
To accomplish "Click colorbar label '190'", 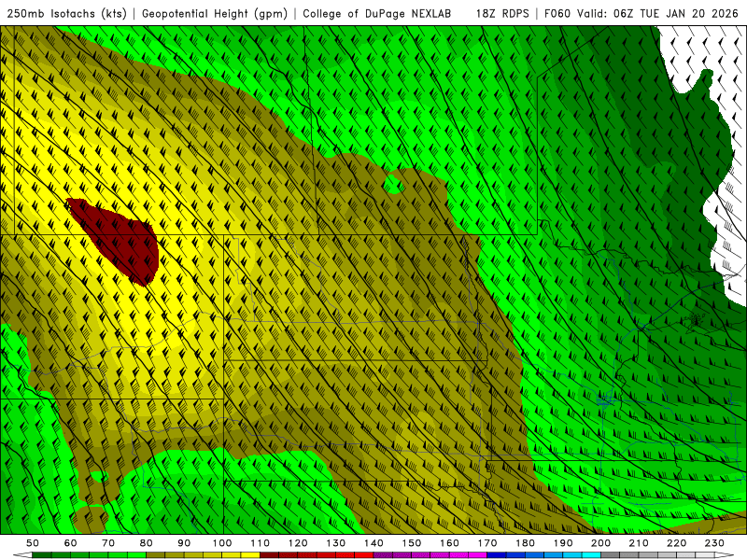I will tap(563, 543).
